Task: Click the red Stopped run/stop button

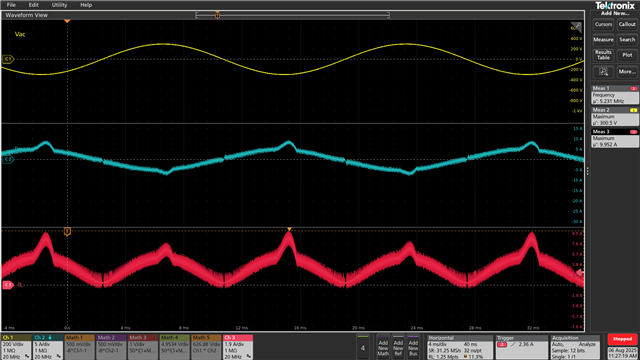Action: [x=622, y=339]
